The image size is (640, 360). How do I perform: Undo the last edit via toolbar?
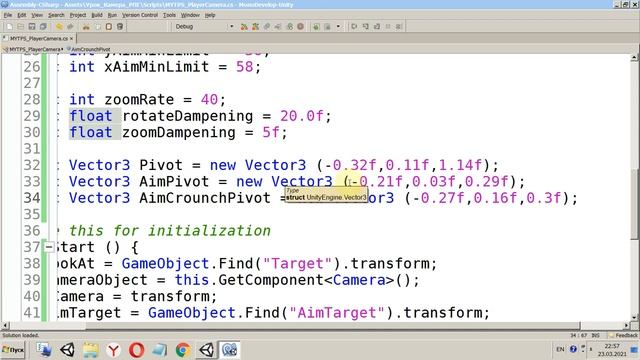(59, 27)
